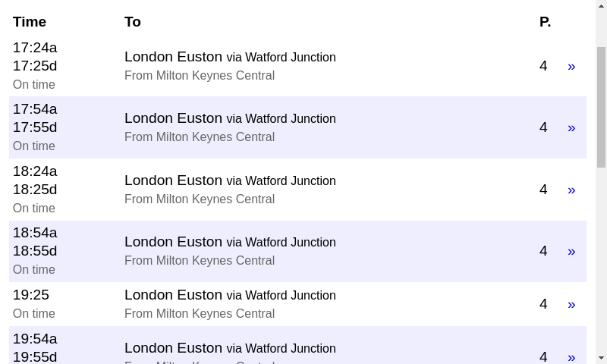This screenshot has height=364, width=607.
Task: Click London Euston on 17:25d departure row
Action: [x=173, y=57]
